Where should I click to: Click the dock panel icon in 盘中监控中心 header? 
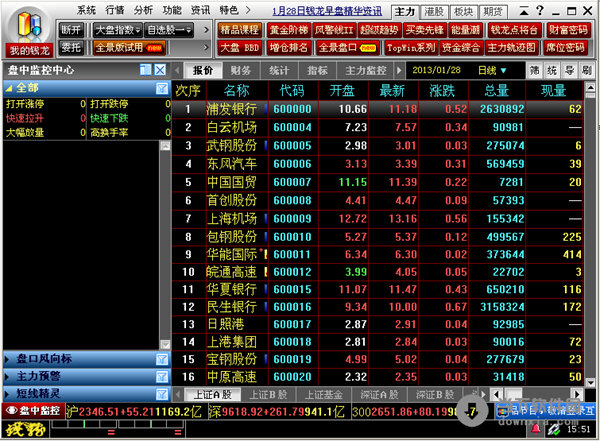pyautogui.click(x=146, y=70)
